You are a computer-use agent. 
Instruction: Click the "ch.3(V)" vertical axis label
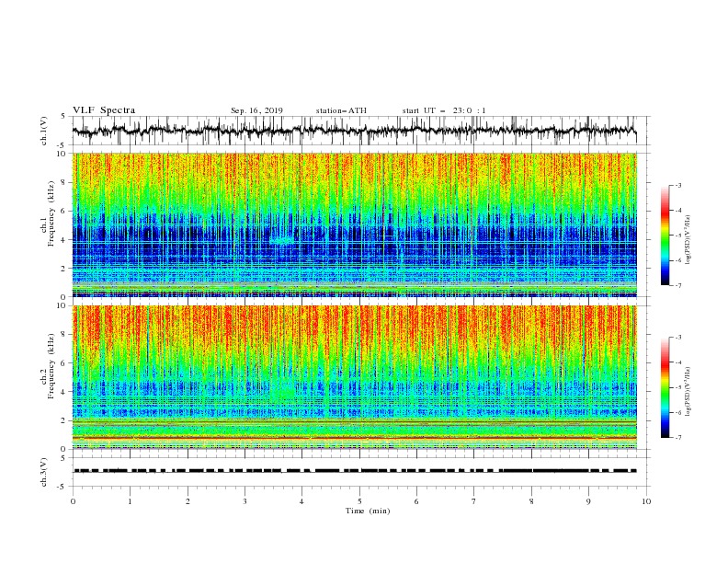click(x=44, y=472)
